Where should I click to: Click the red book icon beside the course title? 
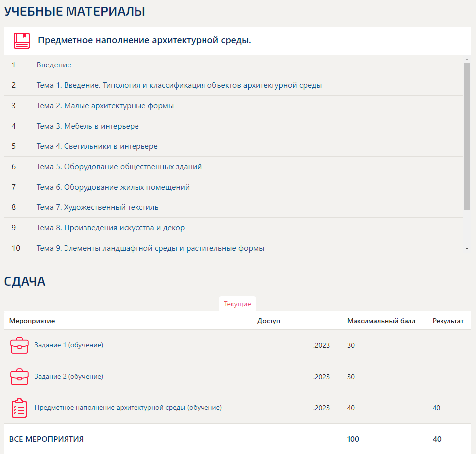pos(20,40)
